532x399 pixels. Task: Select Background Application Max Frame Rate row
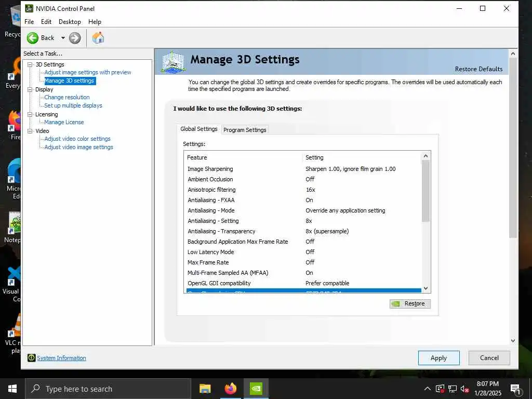coord(303,242)
